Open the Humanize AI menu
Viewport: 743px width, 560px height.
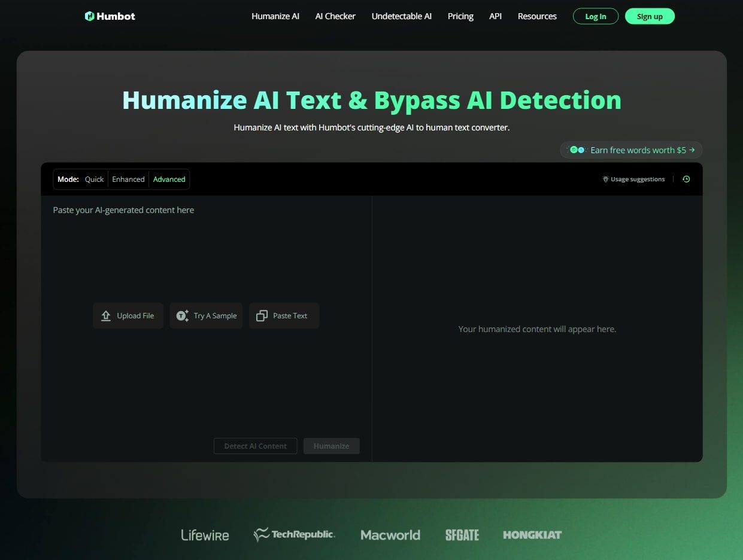(275, 16)
